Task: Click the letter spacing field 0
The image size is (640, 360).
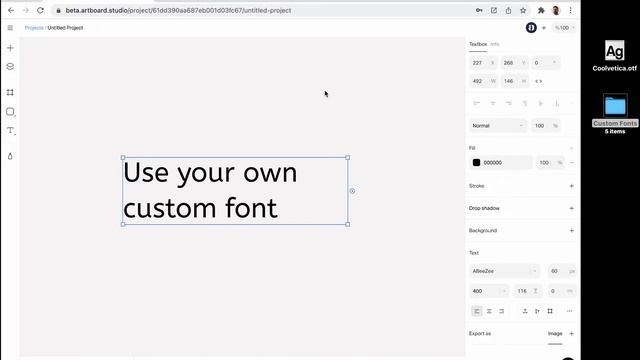Action: point(561,291)
